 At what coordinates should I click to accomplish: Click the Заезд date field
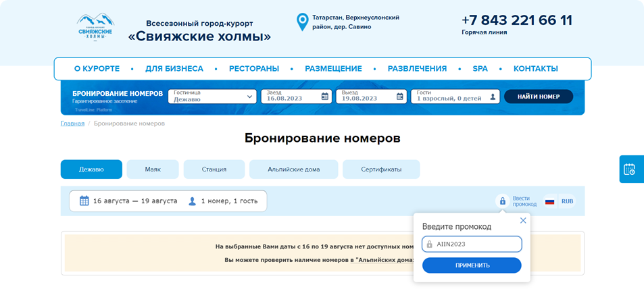click(x=296, y=97)
